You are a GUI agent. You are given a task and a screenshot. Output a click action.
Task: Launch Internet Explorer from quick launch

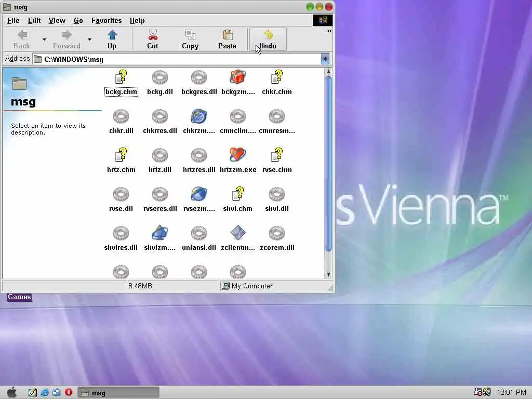45,393
